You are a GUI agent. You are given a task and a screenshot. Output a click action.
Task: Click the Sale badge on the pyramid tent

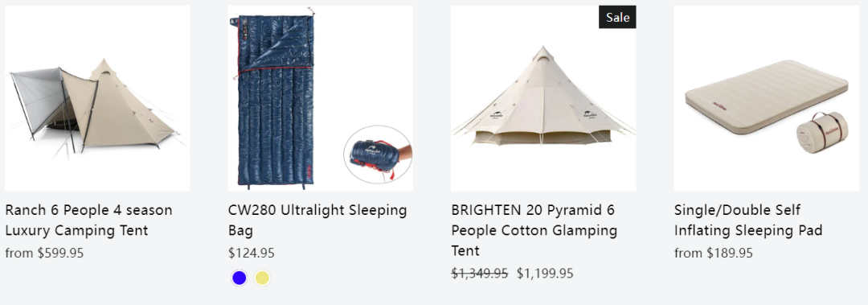tap(617, 17)
